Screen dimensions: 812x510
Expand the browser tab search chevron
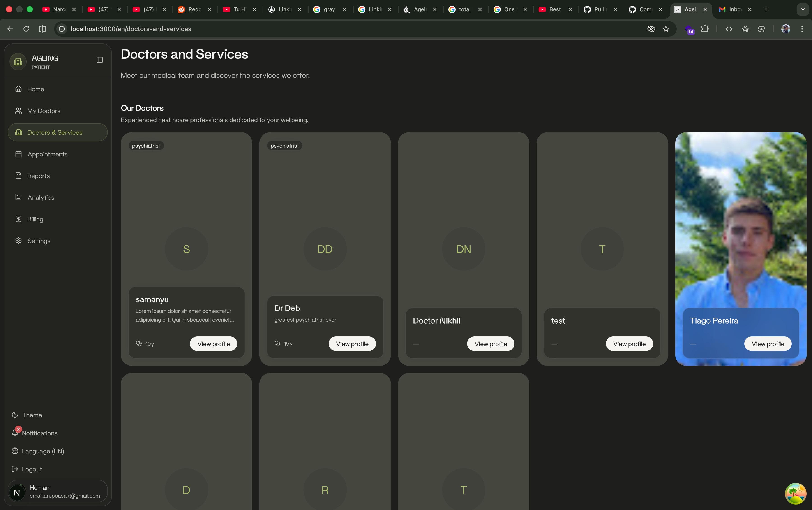[x=803, y=9]
